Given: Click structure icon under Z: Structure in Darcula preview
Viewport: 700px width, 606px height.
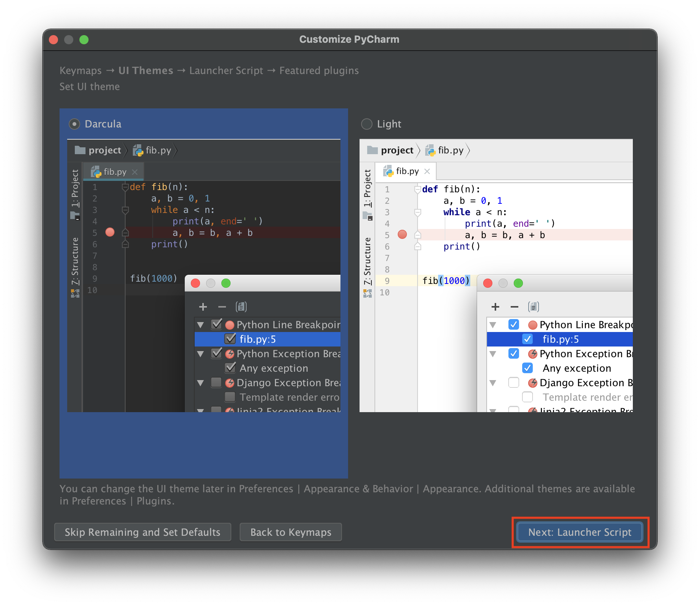Looking at the screenshot, I should (75, 293).
